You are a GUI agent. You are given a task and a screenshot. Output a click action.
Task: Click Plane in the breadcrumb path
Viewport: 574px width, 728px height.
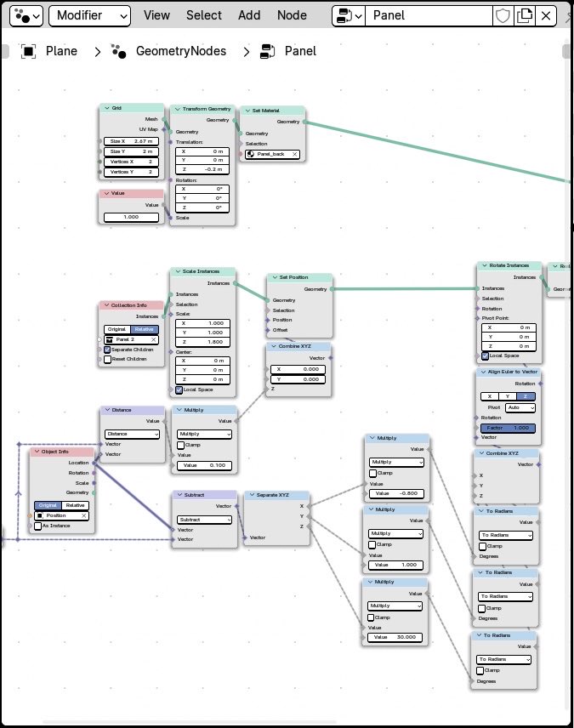[x=61, y=51]
